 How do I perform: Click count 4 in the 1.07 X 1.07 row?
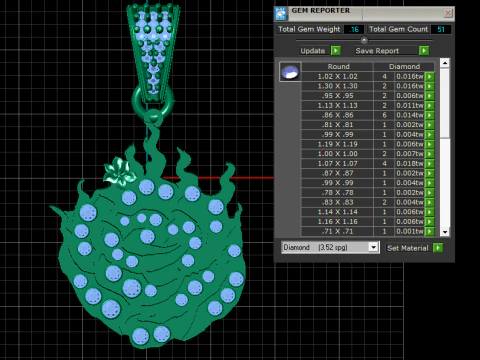tap(384, 163)
